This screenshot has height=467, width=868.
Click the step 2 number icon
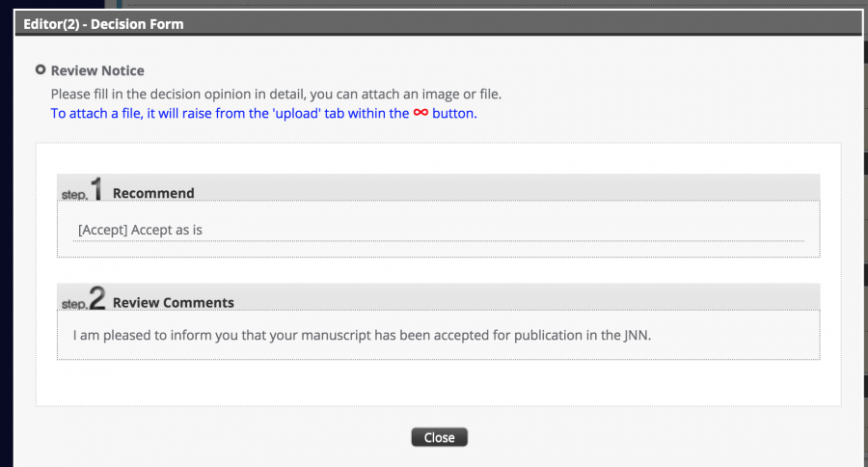coord(96,299)
